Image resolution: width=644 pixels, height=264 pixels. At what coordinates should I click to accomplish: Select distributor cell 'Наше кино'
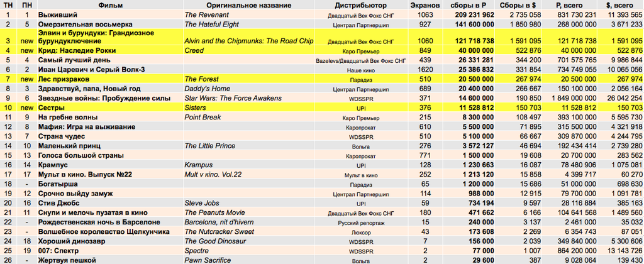coord(360,70)
